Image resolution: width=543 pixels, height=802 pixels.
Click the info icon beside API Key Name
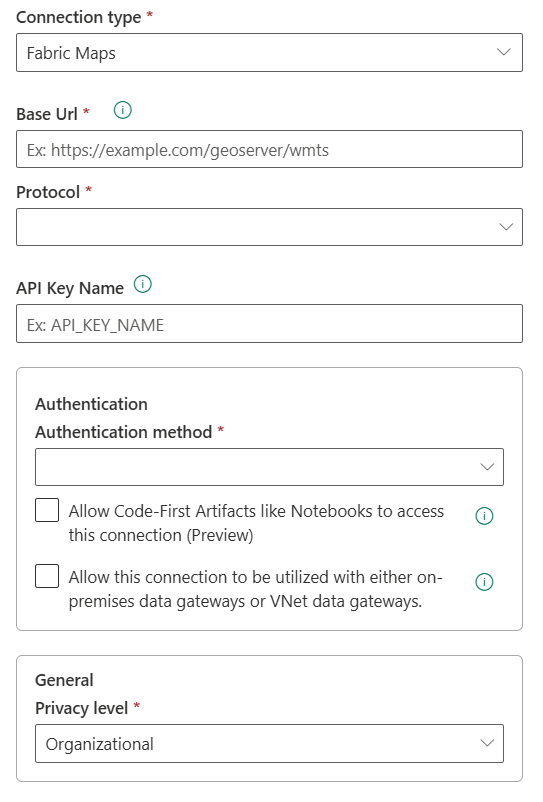[x=143, y=284]
